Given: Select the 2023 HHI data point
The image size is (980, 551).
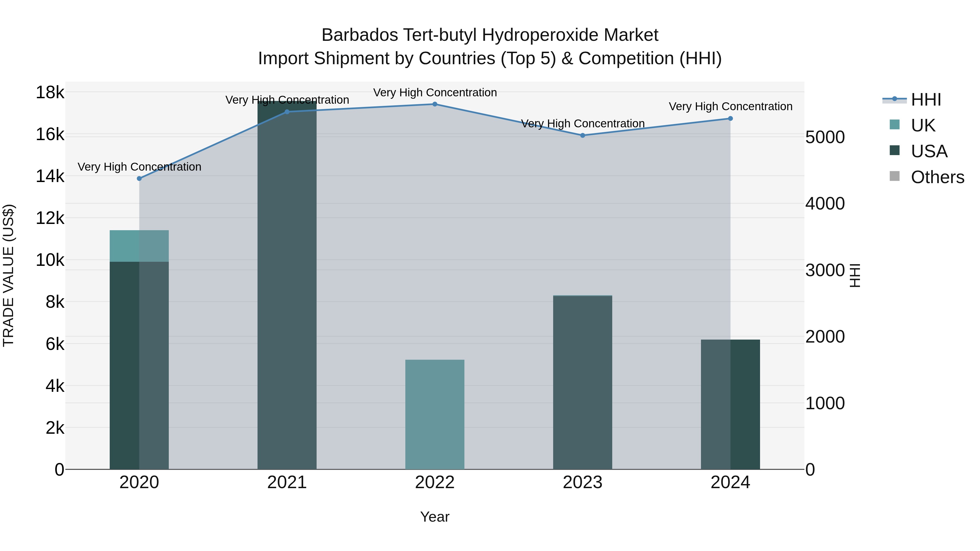Looking at the screenshot, I should click(583, 136).
